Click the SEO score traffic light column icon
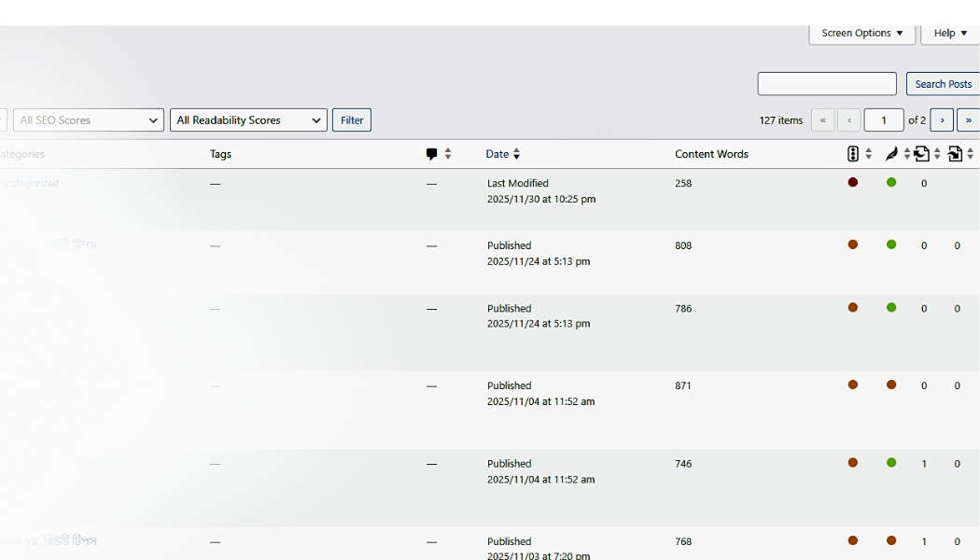This screenshot has width=980, height=560. pos(853,154)
